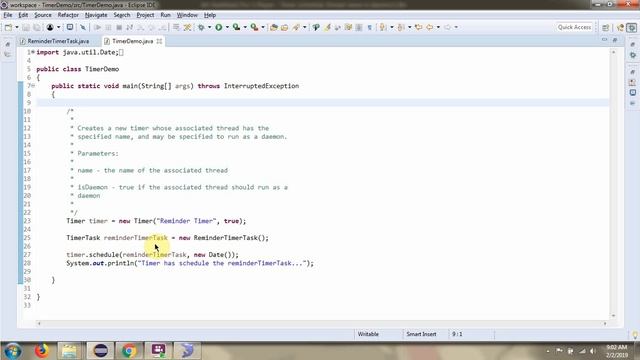Open the Navigate menu
Image resolution: width=640 pixels, height=360 pixels.
[x=96, y=15]
